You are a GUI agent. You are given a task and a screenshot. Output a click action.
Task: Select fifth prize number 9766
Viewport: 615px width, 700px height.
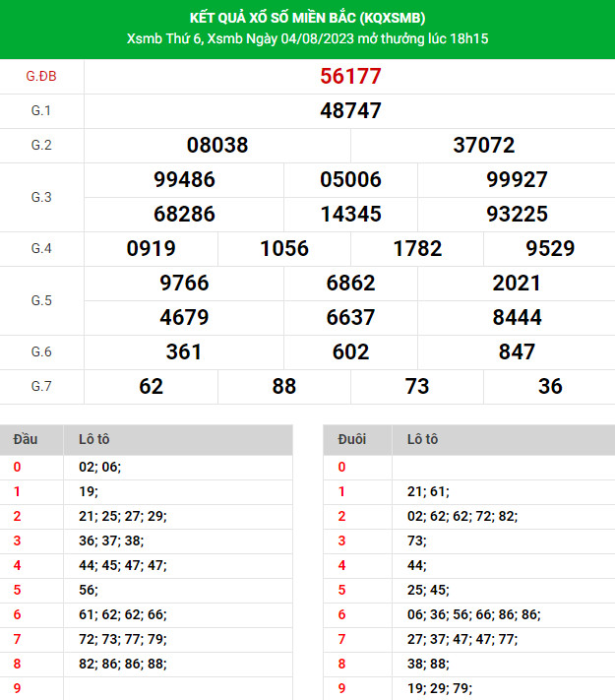tap(184, 283)
